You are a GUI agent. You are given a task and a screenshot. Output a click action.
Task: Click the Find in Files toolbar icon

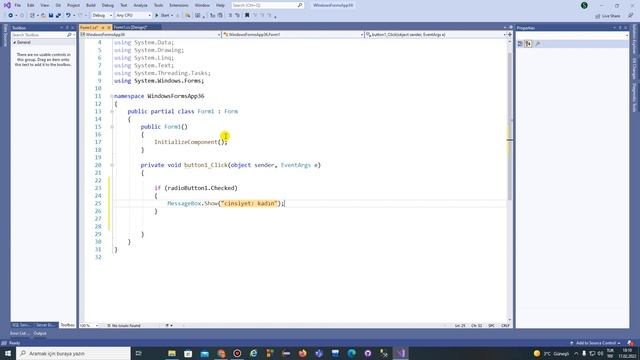point(187,16)
